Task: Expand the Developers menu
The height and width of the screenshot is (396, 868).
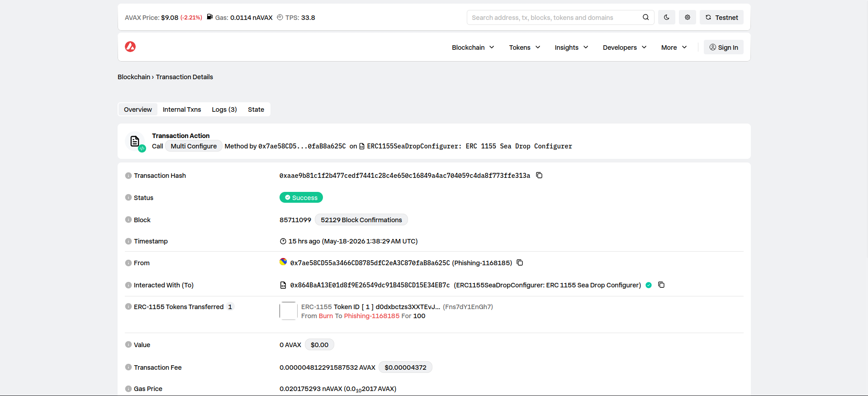Action: (x=625, y=47)
